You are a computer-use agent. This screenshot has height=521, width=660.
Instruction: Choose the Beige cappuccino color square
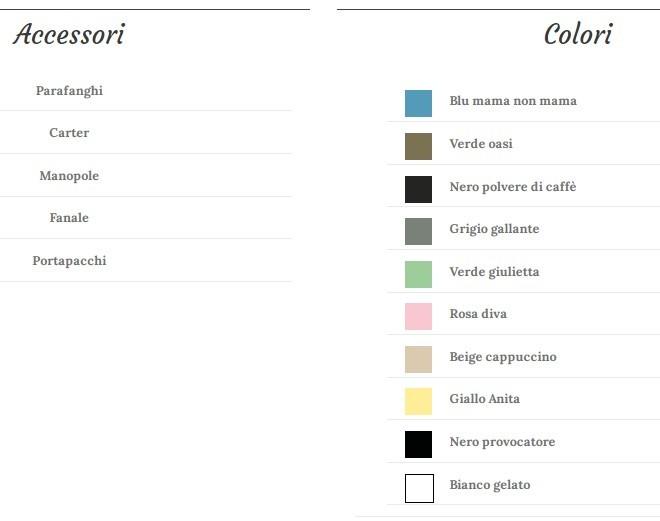pyautogui.click(x=418, y=359)
